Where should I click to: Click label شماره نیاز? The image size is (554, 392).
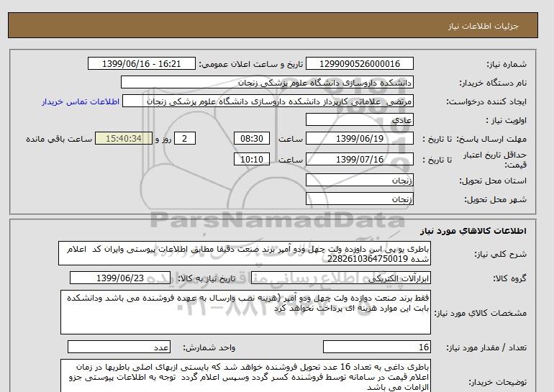[x=507, y=64]
